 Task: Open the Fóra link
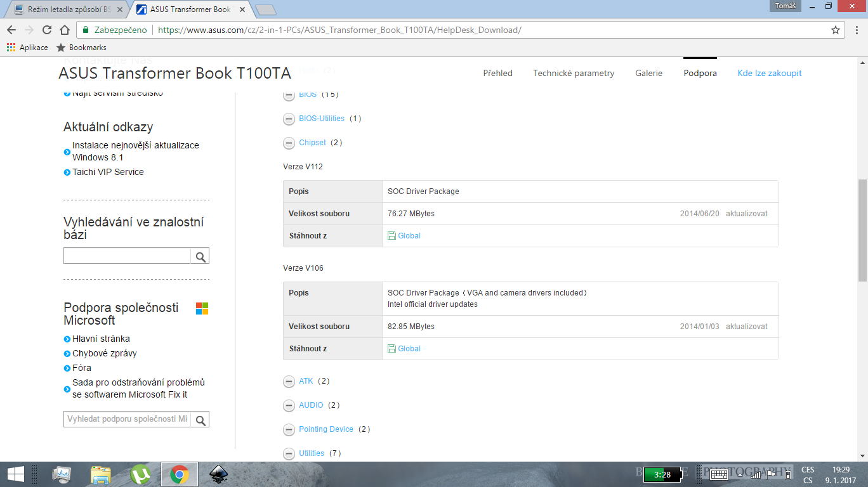coord(82,368)
